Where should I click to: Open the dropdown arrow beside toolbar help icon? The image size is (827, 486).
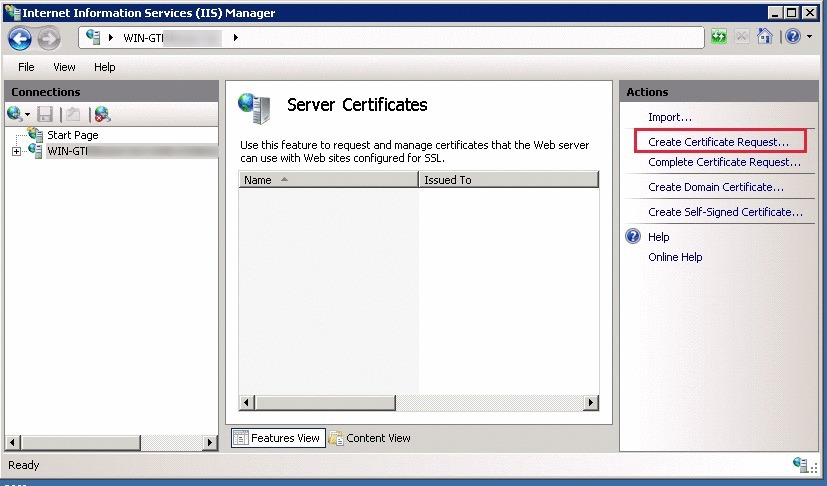[807, 37]
